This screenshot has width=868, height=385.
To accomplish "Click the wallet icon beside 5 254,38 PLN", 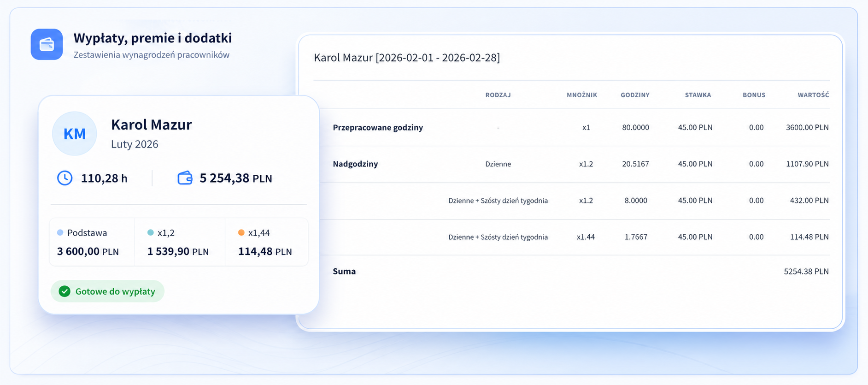I will 185,178.
